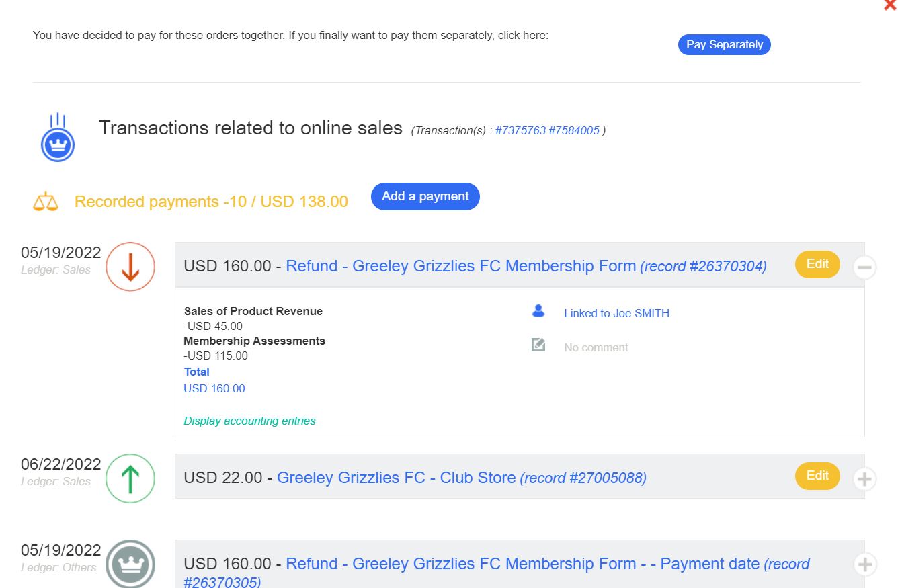The height and width of the screenshot is (588, 898).
Task: Expand the Payment date record #26370305
Action: pos(864,564)
